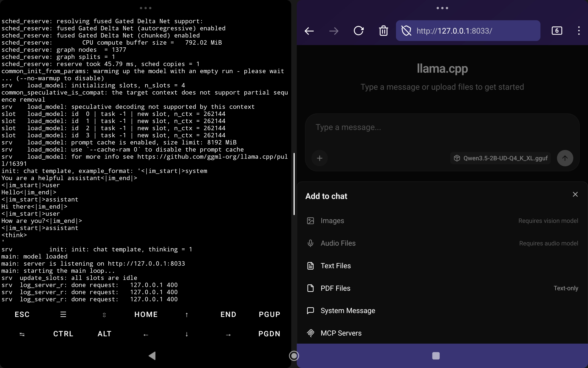Tap PGUP key in terminal extra keys
The height and width of the screenshot is (368, 588).
[269, 314]
